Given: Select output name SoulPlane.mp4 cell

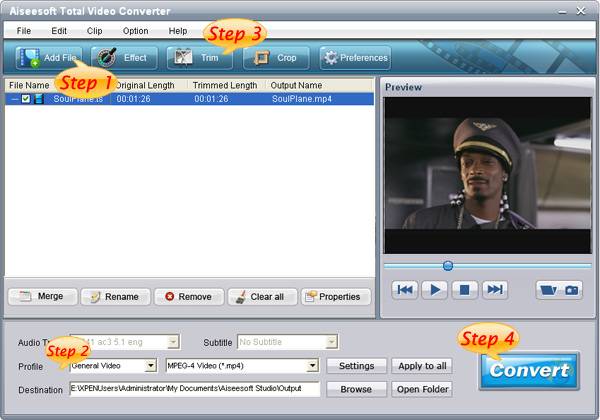Looking at the screenshot, I should pos(302,99).
